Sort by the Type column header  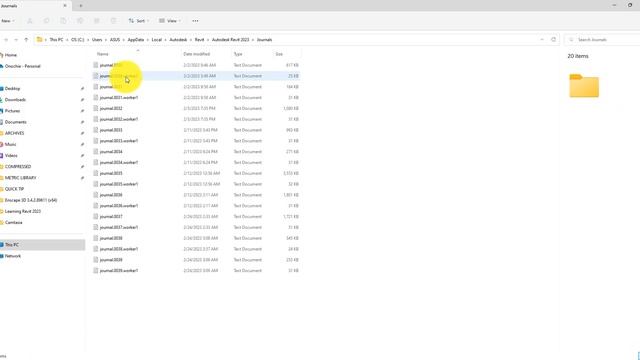[x=238, y=54]
